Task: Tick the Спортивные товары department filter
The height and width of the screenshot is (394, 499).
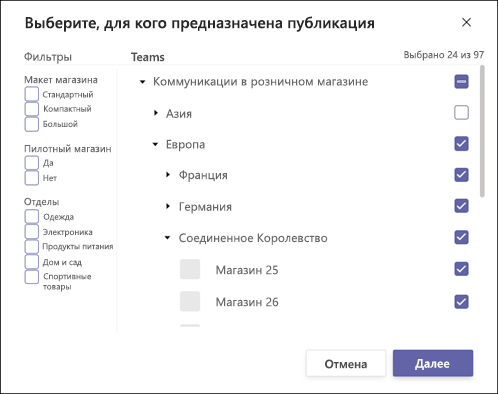Action: click(x=32, y=277)
